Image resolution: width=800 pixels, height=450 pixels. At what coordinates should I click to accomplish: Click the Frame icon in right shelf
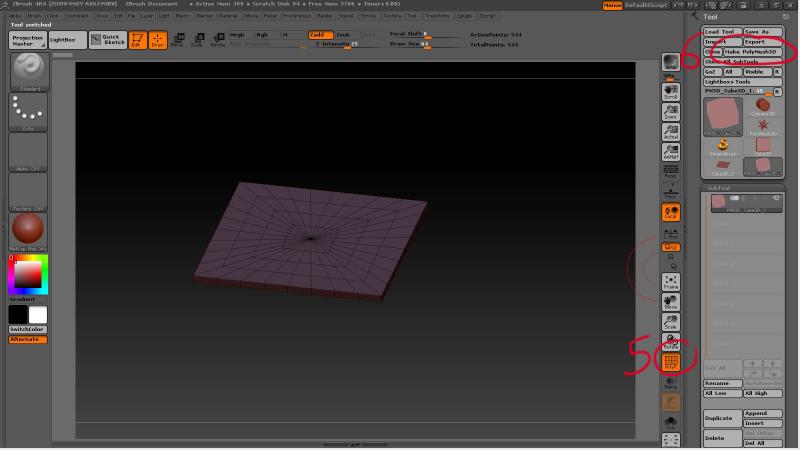click(x=670, y=282)
